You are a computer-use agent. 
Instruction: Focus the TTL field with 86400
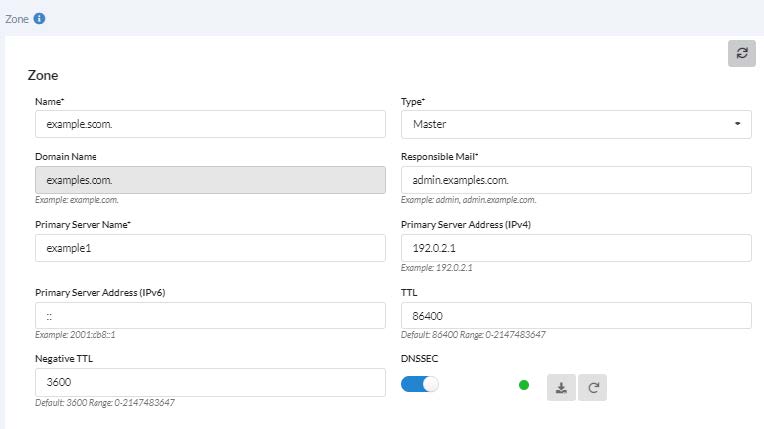coord(576,316)
